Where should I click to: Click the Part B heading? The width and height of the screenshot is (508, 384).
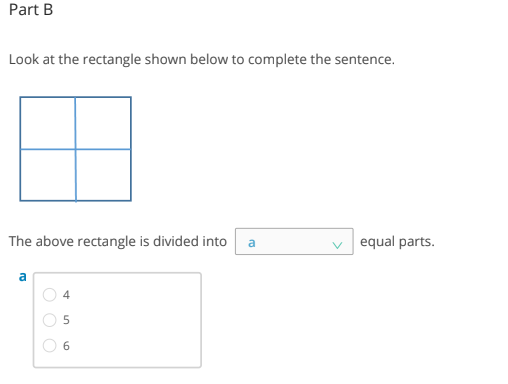[31, 9]
